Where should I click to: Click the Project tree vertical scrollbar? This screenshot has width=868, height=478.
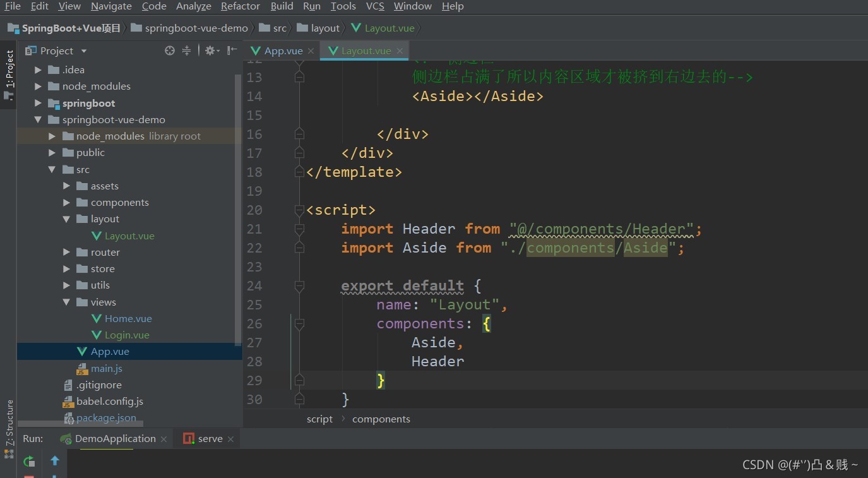pos(238,208)
